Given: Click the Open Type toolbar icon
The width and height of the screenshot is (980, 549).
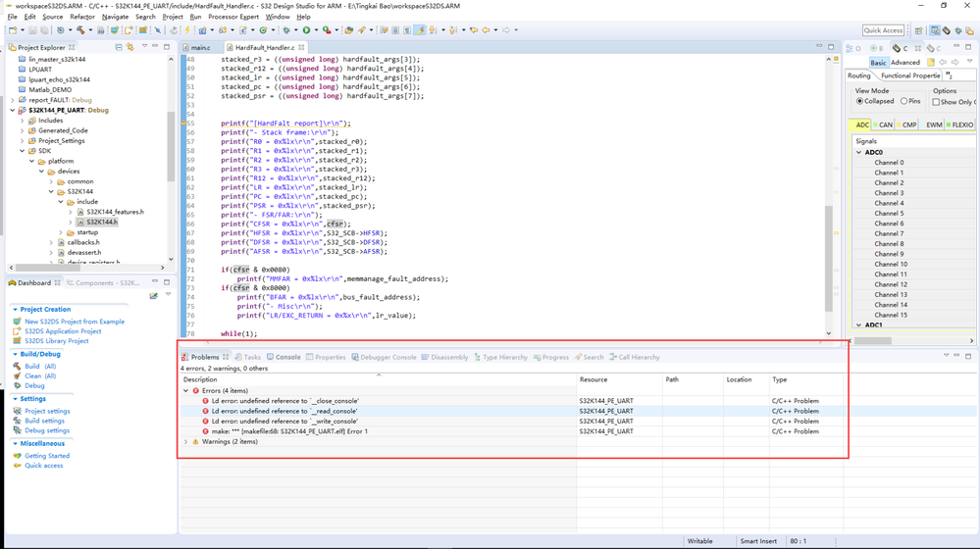Looking at the screenshot, I should click(x=349, y=30).
